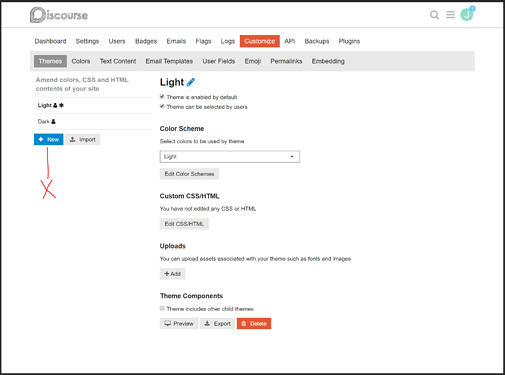Click the pencil icon next to Light

coord(191,82)
